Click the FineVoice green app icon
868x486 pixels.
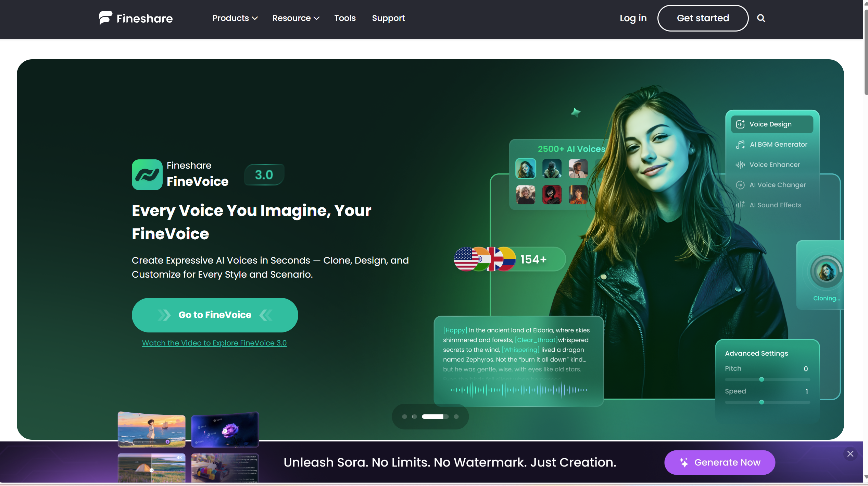point(147,174)
